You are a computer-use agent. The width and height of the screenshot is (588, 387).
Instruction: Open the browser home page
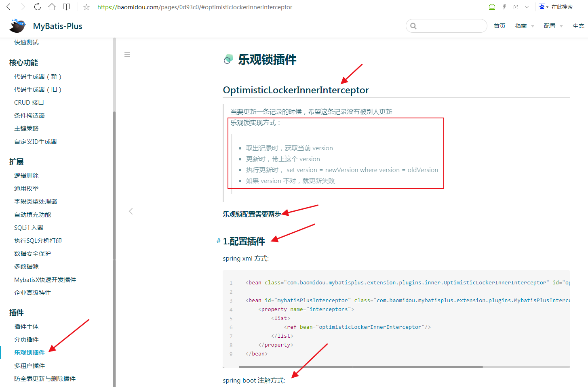(x=52, y=7)
